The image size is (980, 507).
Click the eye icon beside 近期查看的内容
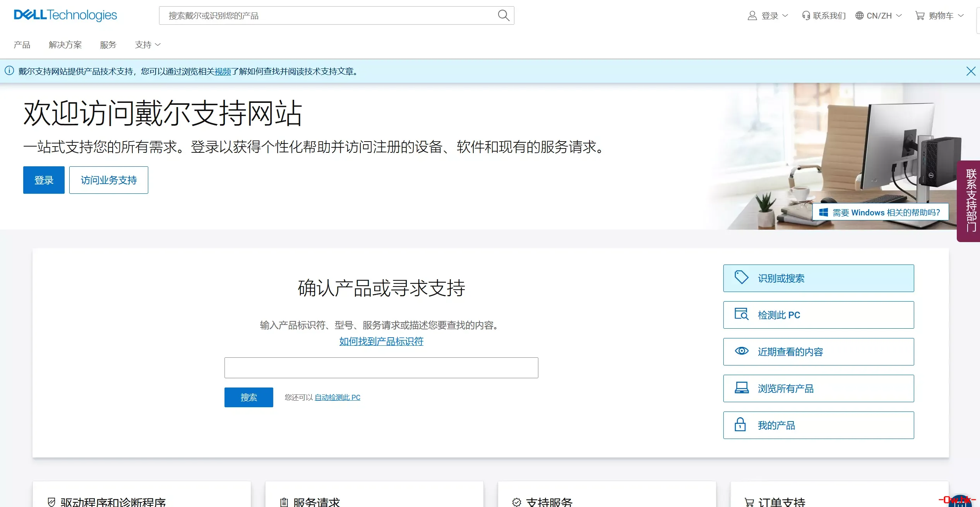pyautogui.click(x=742, y=351)
